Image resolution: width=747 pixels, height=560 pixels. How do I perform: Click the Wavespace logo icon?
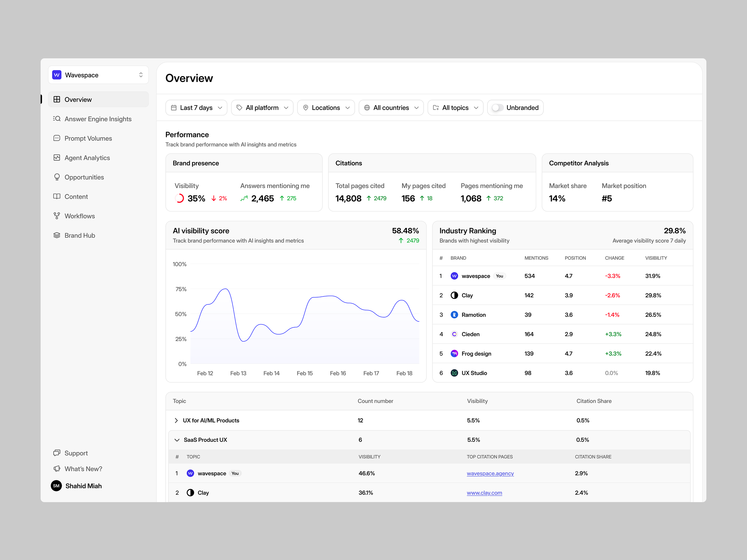pos(57,75)
